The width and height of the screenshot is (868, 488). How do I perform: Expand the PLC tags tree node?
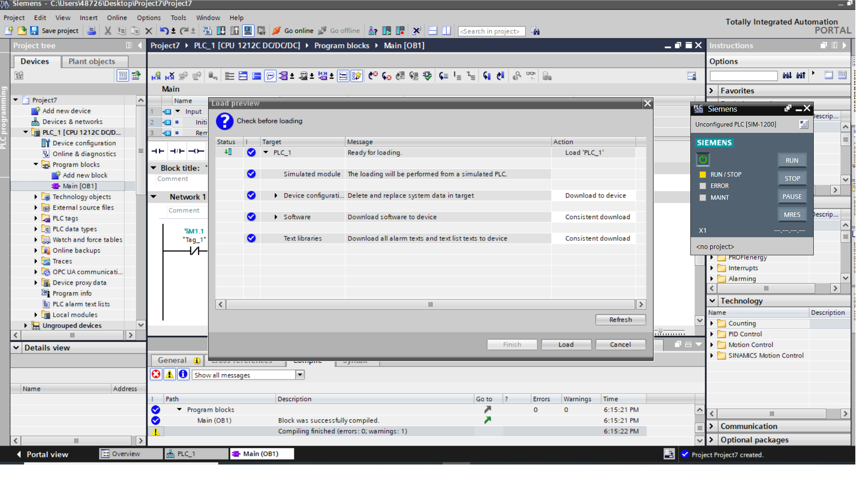(x=36, y=218)
